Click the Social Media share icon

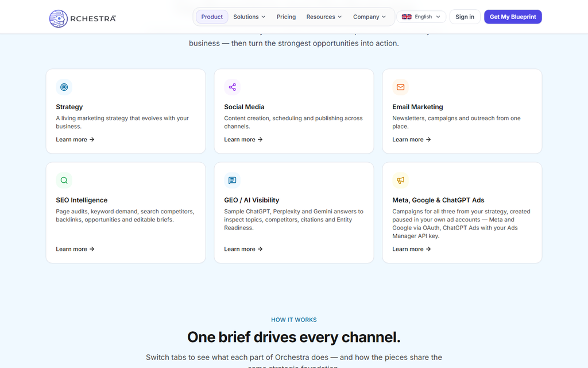233,87
